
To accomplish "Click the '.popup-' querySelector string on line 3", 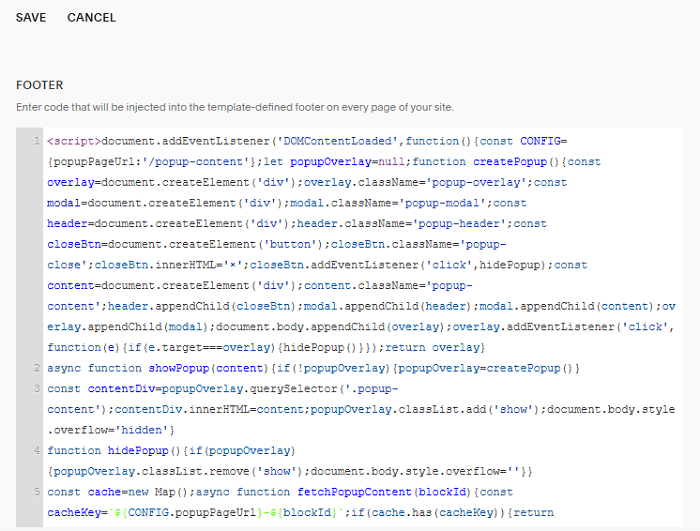I will (369, 389).
